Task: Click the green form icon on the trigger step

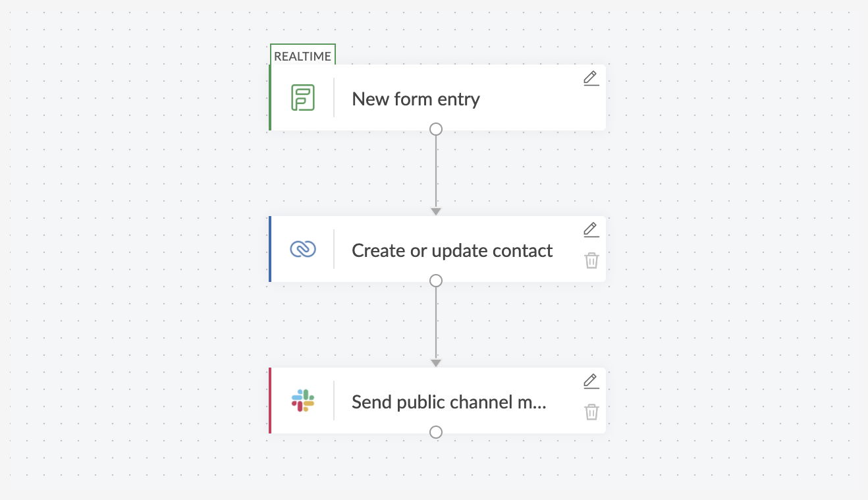Action: click(303, 98)
